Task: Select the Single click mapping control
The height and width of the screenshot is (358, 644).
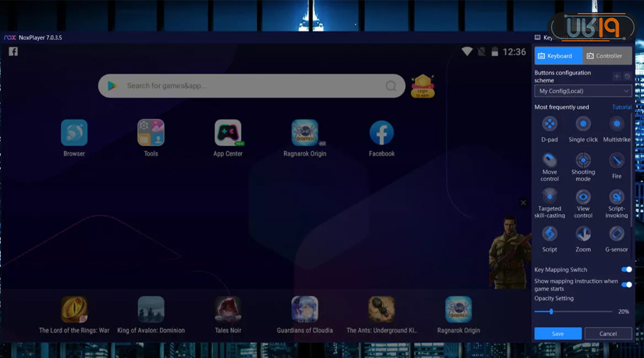Action: click(x=582, y=124)
